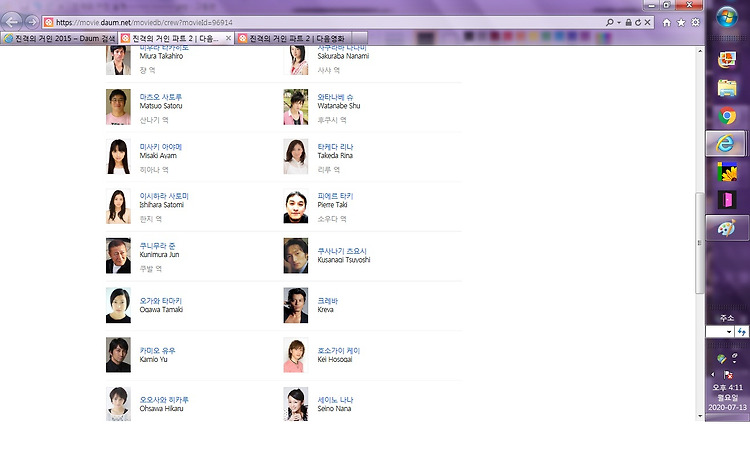Go back with the browser Back arrow
The width and height of the screenshot is (750, 472).
coord(12,22)
